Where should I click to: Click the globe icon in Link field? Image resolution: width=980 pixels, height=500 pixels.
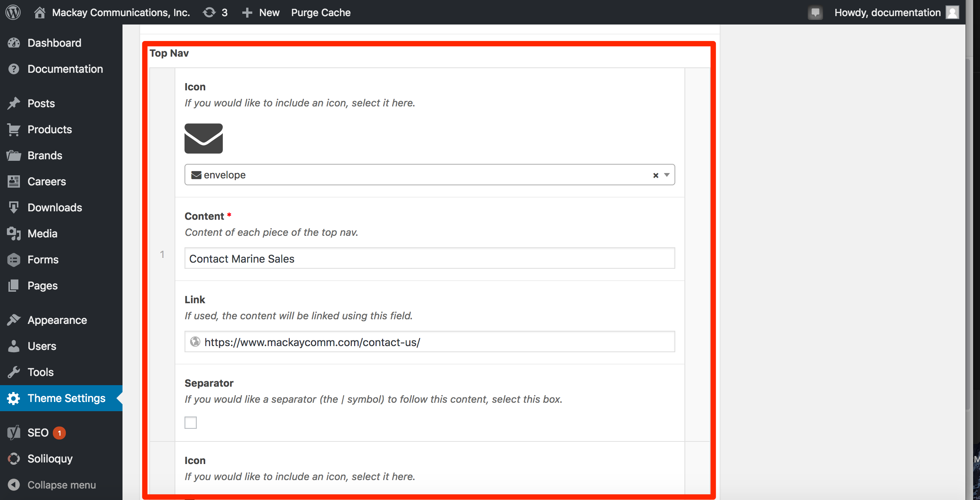tap(195, 342)
